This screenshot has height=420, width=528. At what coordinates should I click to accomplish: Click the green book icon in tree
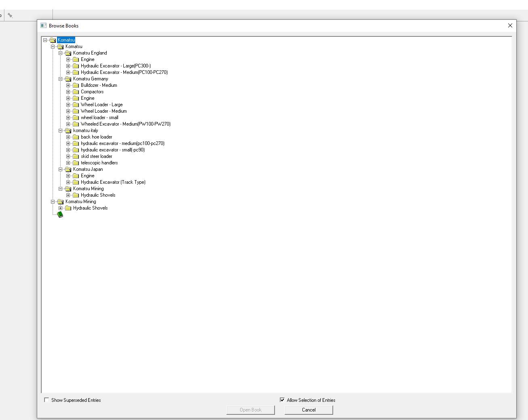tap(60, 214)
